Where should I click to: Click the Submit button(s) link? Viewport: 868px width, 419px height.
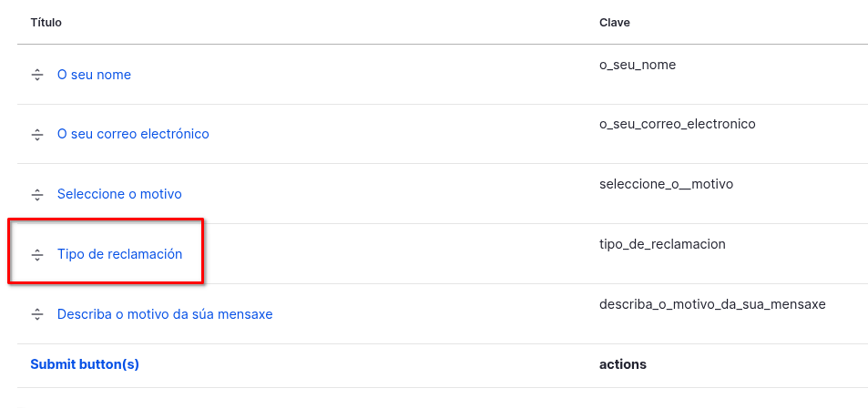(x=85, y=364)
